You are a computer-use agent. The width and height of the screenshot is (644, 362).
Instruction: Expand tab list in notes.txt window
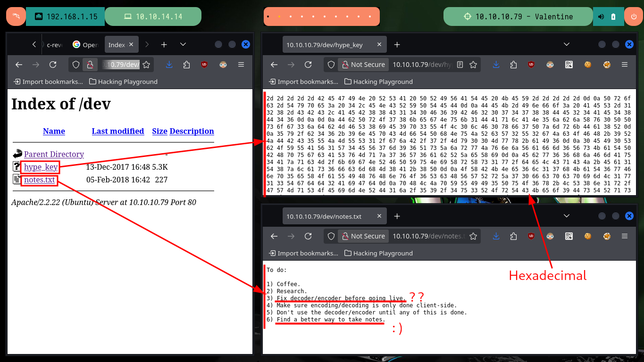(567, 216)
